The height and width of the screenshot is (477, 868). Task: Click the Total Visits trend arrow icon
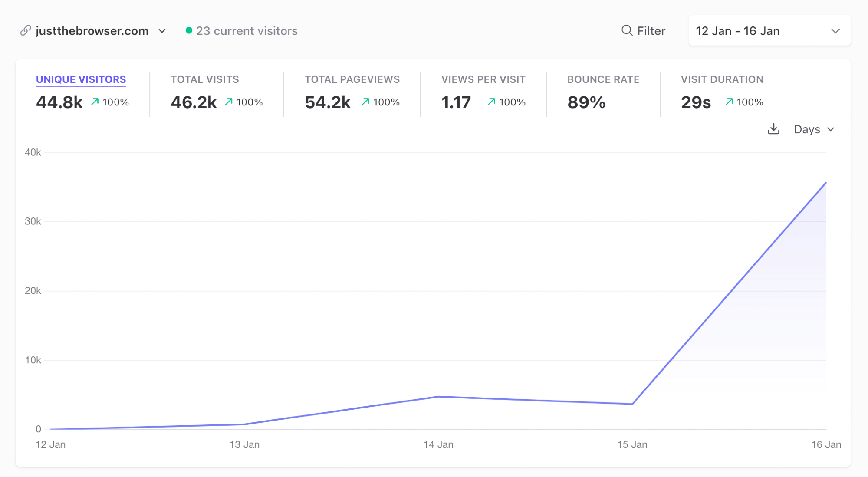(x=229, y=102)
